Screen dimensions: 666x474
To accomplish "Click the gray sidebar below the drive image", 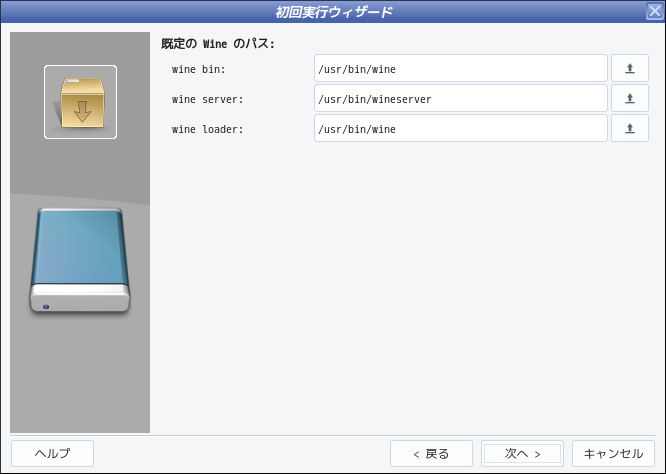I will pos(80,374).
